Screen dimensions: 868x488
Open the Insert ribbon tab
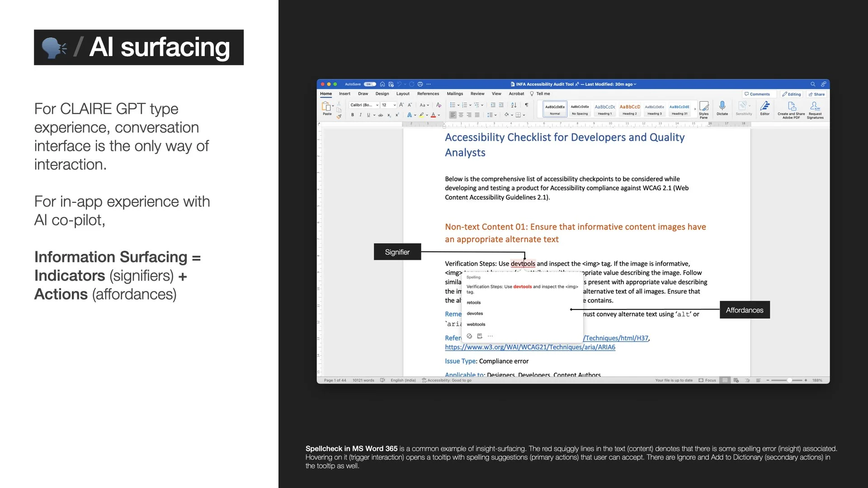(344, 94)
